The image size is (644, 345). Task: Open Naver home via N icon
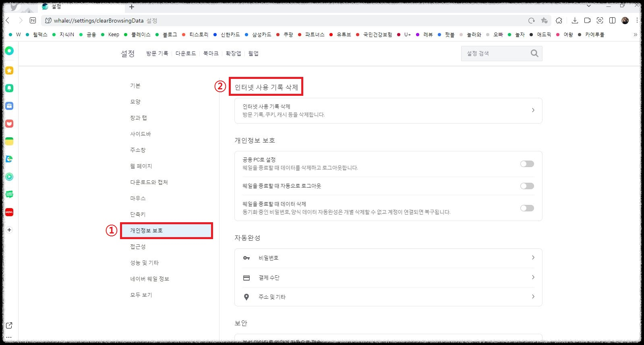[33, 20]
